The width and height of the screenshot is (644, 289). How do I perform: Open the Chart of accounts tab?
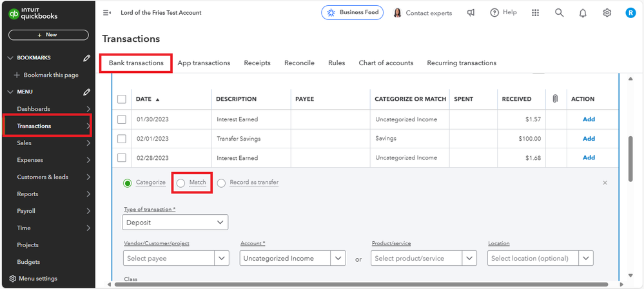(385, 63)
